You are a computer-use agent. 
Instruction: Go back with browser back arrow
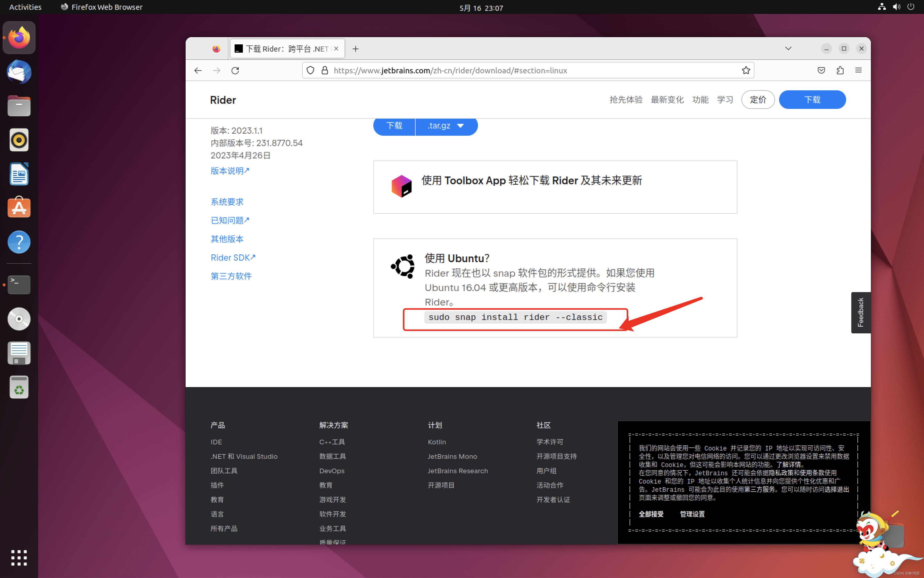(x=198, y=70)
